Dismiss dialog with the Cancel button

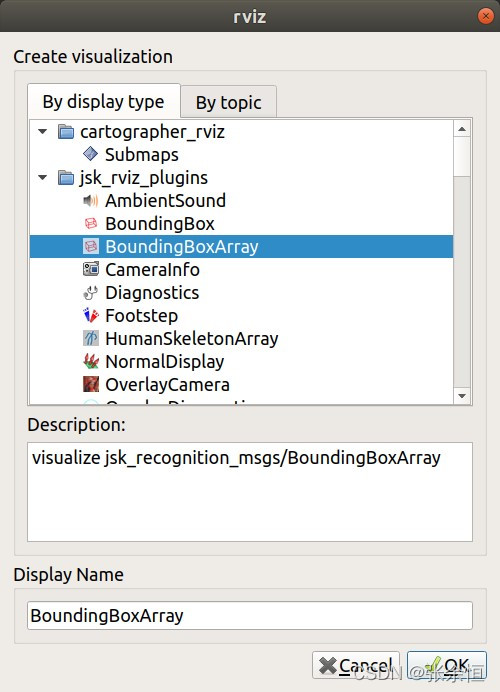356,665
